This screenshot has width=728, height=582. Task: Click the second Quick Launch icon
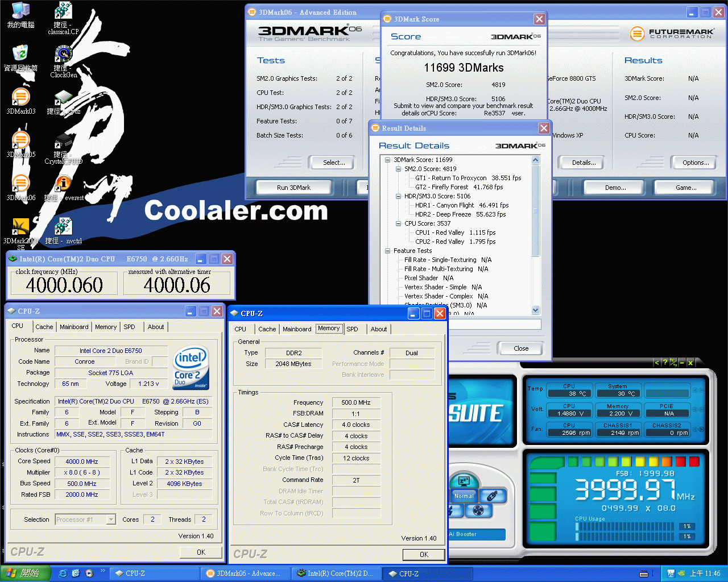pos(76,573)
